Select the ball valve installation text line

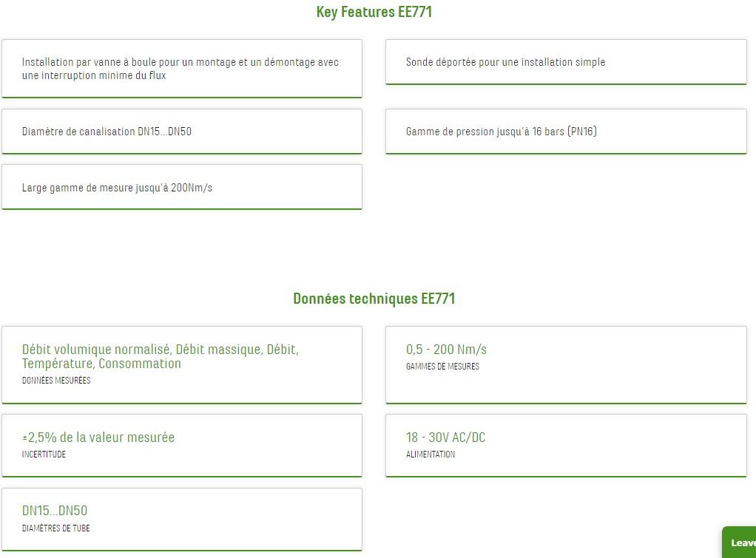point(180,62)
